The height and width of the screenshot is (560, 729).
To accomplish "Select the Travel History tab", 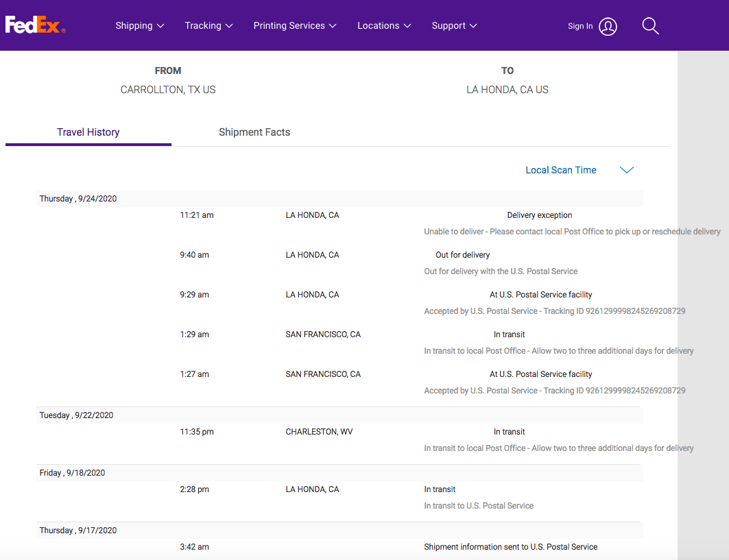I will tap(88, 132).
